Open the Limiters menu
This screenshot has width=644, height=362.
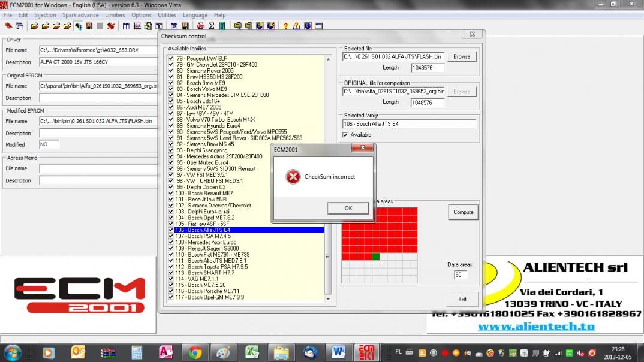click(115, 15)
